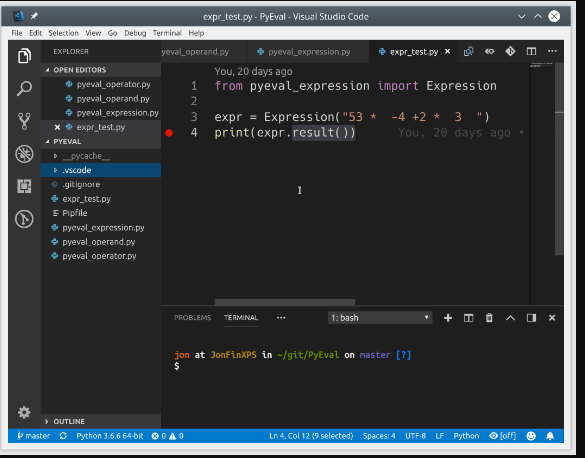Screen dimensions: 585x458
Task: Open the File menu
Action: pyautogui.click(x=17, y=33)
